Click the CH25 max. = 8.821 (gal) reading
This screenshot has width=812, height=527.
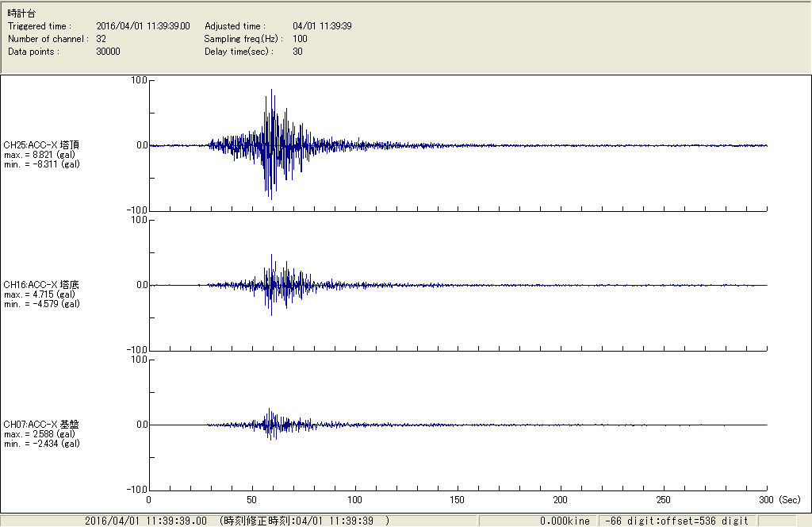click(39, 155)
